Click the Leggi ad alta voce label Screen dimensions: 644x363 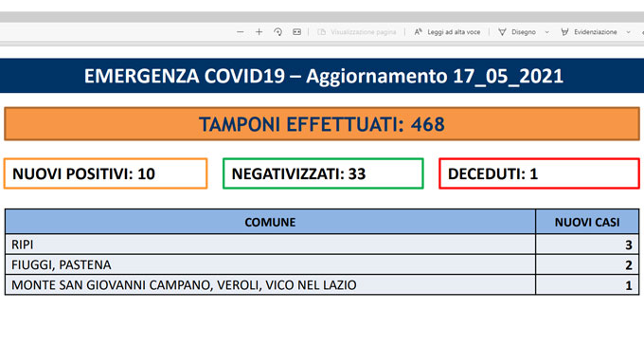(x=454, y=32)
